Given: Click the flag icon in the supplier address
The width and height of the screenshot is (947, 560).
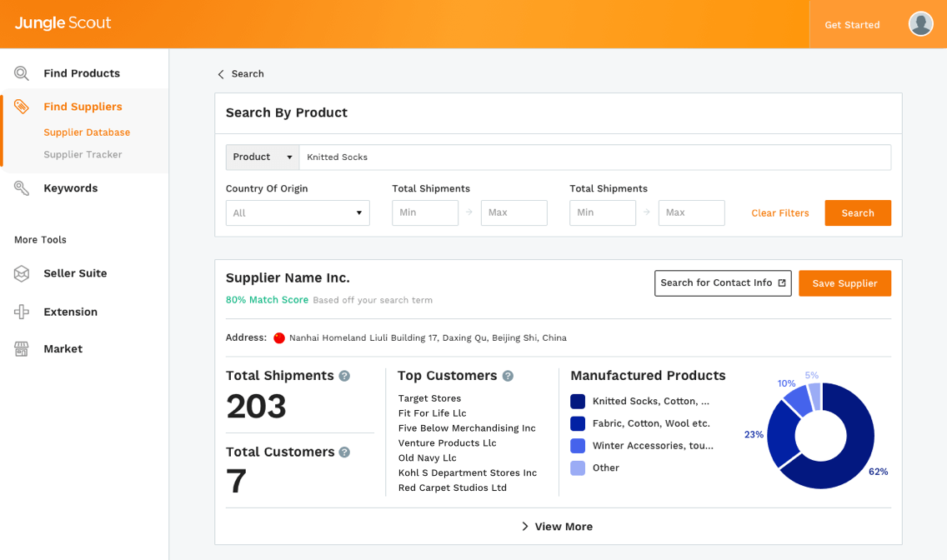Looking at the screenshot, I should point(278,338).
